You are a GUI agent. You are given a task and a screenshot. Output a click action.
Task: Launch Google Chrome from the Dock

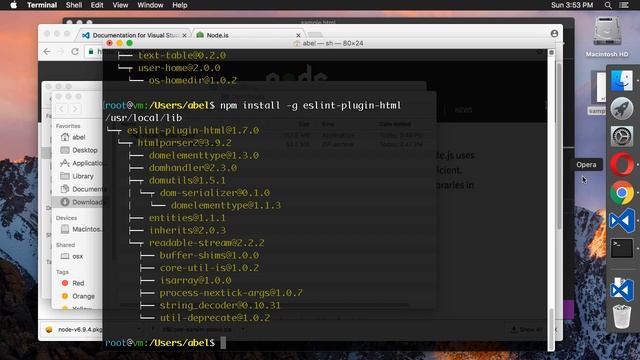click(x=622, y=193)
